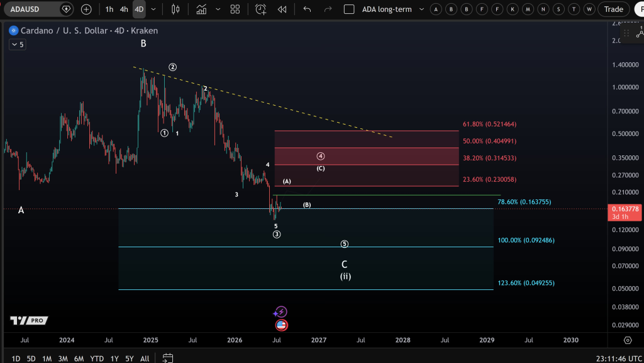Open the candlestick chart type selector

point(175,9)
